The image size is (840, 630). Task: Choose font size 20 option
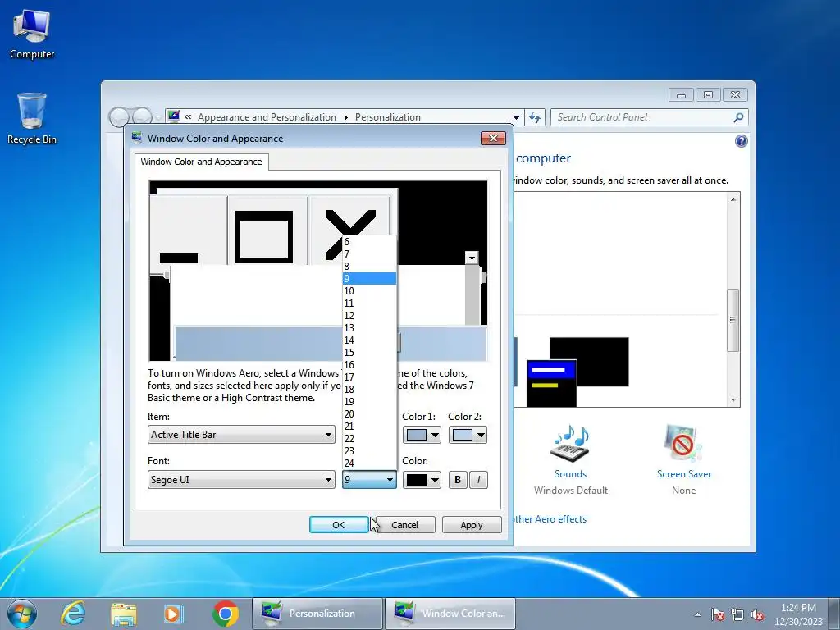(369, 414)
